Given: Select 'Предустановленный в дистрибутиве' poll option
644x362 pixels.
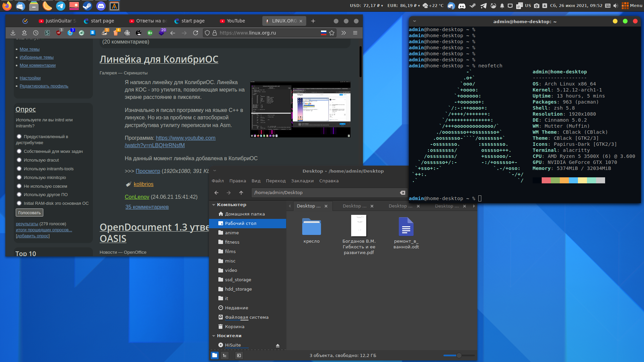Looking at the screenshot, I should [19, 136].
